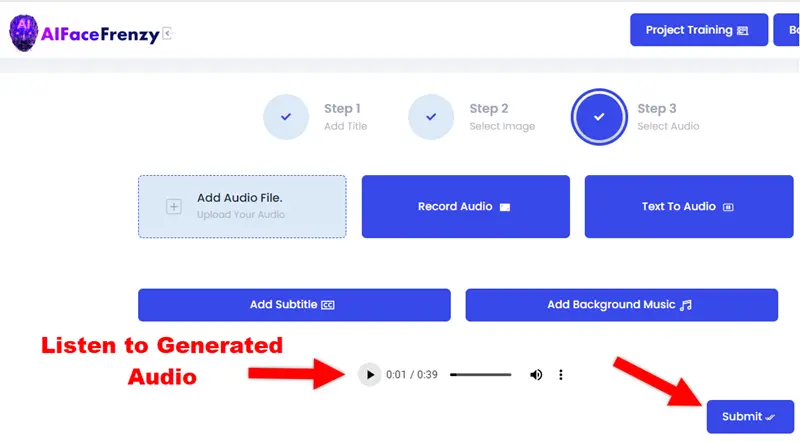Image resolution: width=800 pixels, height=442 pixels.
Task: Submit the project
Action: 750,416
